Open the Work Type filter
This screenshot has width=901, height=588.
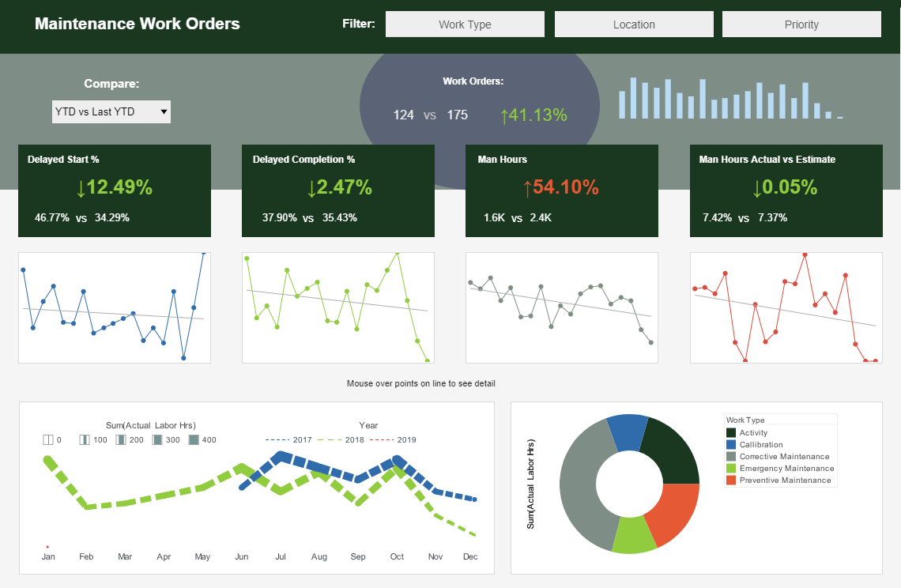(465, 24)
